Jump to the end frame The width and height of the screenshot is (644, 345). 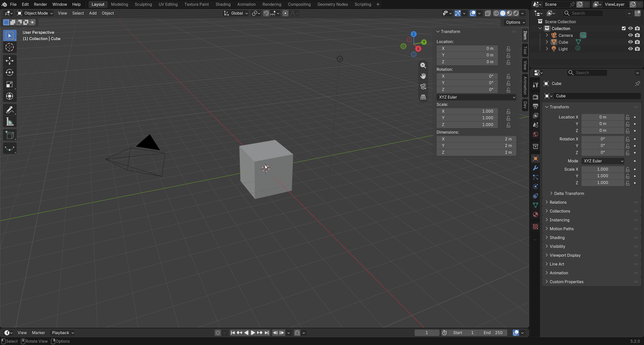[x=267, y=333]
